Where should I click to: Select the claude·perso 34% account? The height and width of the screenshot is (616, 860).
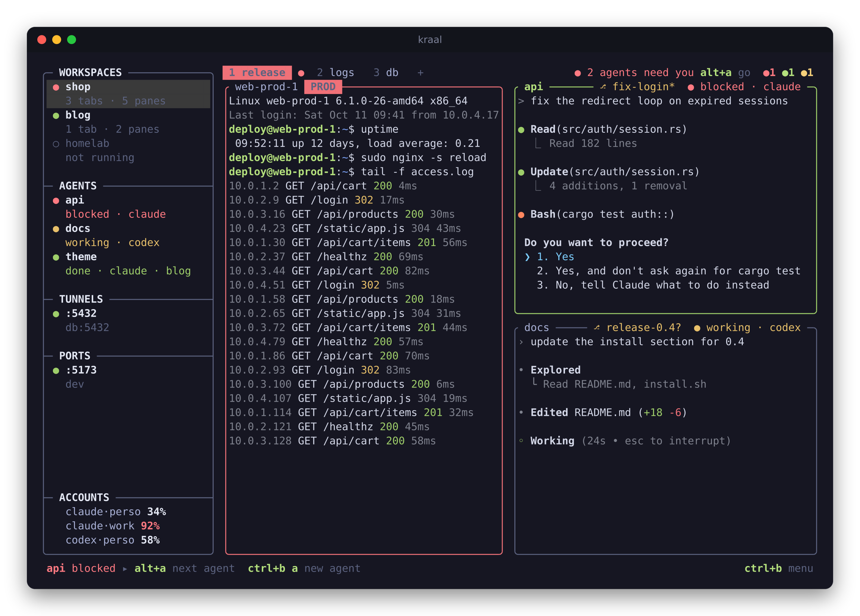(x=116, y=512)
